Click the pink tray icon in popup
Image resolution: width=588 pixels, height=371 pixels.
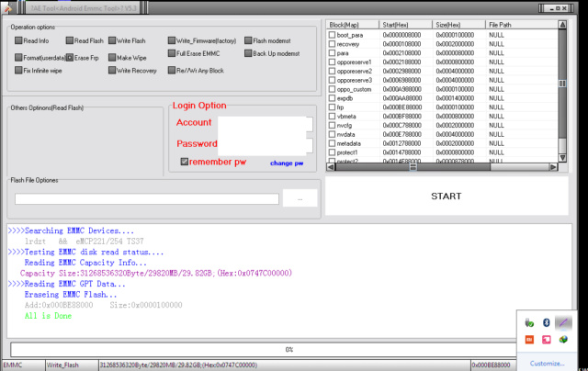[x=547, y=341]
